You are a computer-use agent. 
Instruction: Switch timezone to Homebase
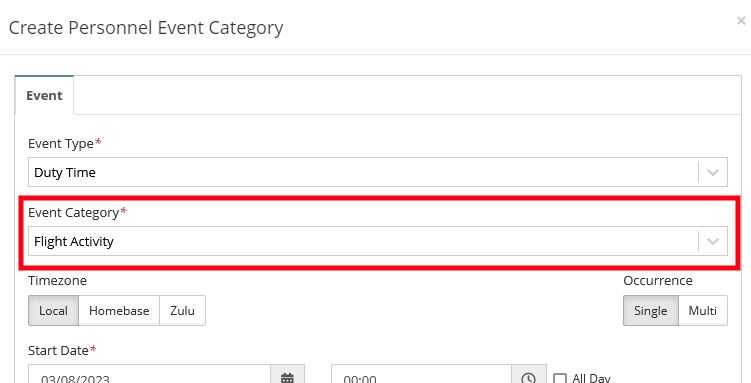[119, 311]
